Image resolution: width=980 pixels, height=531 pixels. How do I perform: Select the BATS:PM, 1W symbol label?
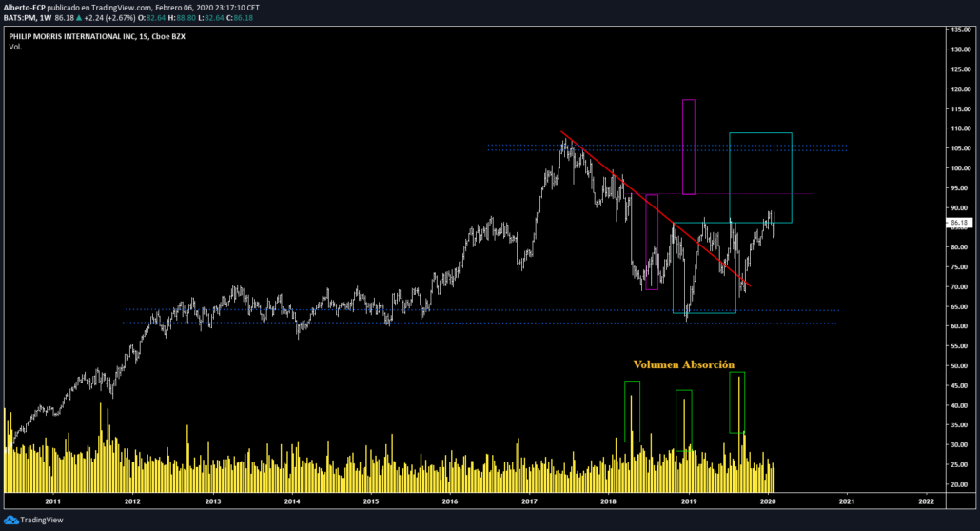tap(28, 18)
